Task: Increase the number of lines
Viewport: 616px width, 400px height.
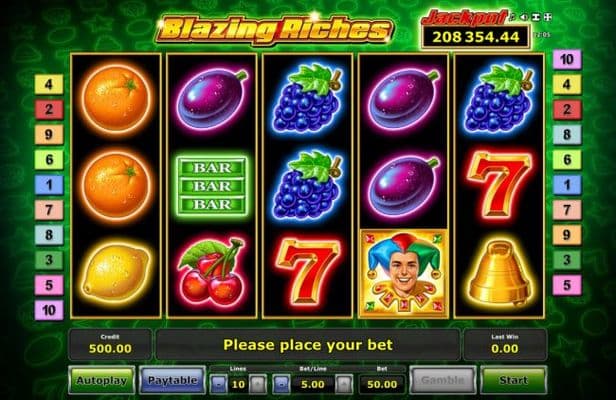Action: pyautogui.click(x=257, y=383)
